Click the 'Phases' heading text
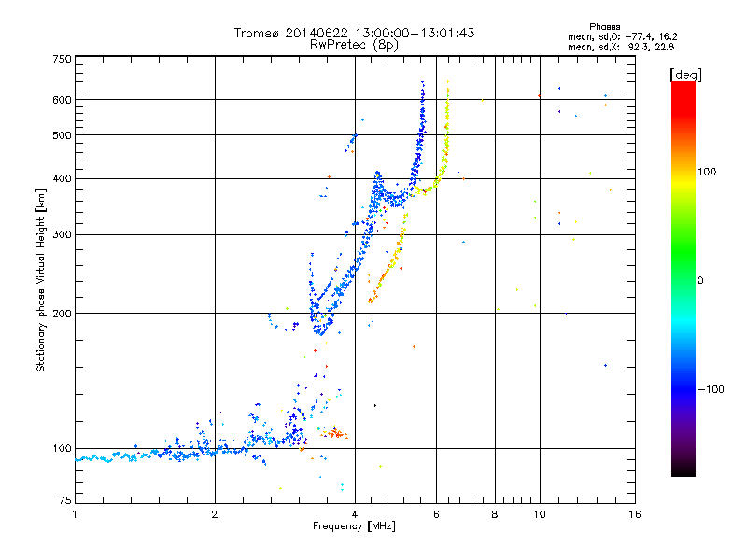This screenshot has height=560, width=747. click(x=604, y=27)
